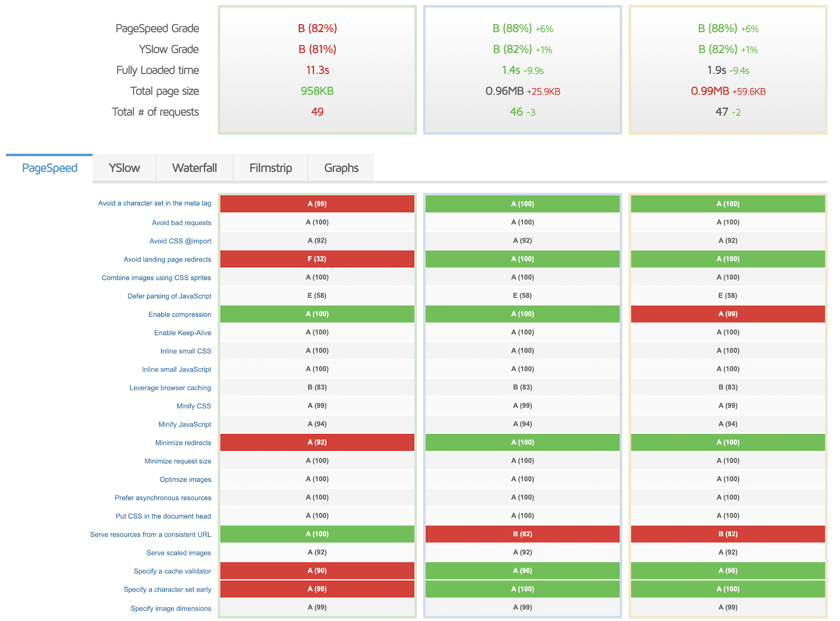Viewport: 840px width, 621px height.
Task: Click first column's green Serve resources A (100) cell
Action: [x=317, y=534]
